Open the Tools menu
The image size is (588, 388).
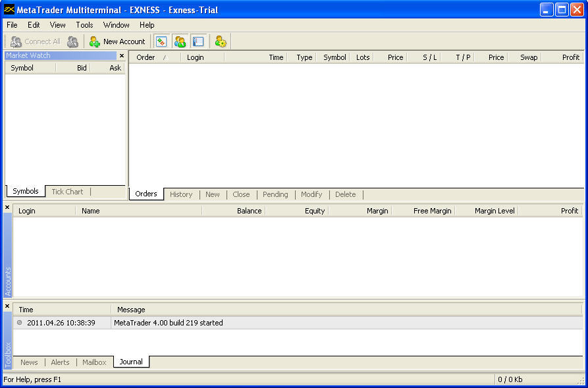tap(84, 25)
